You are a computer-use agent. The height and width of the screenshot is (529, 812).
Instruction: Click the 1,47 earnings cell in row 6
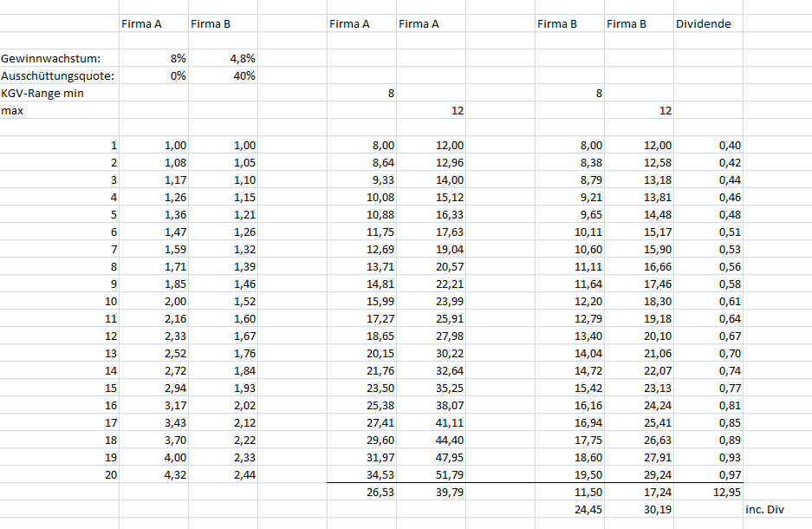[153, 232]
